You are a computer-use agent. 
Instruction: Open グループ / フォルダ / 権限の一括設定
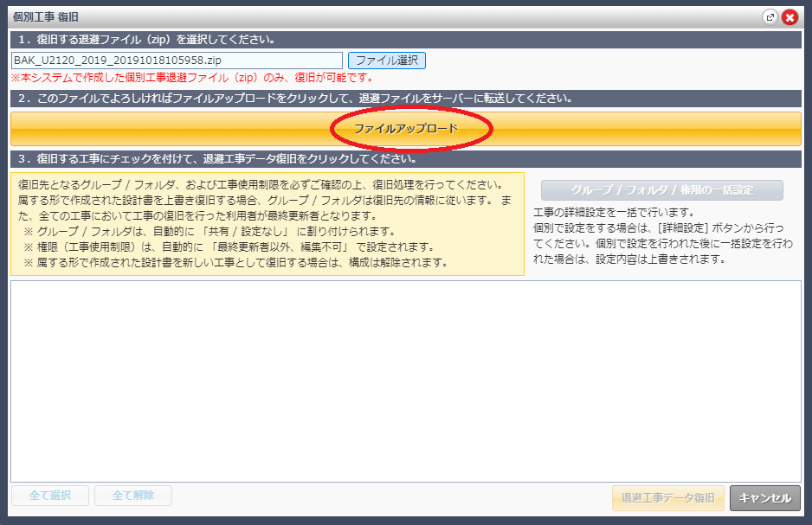662,189
